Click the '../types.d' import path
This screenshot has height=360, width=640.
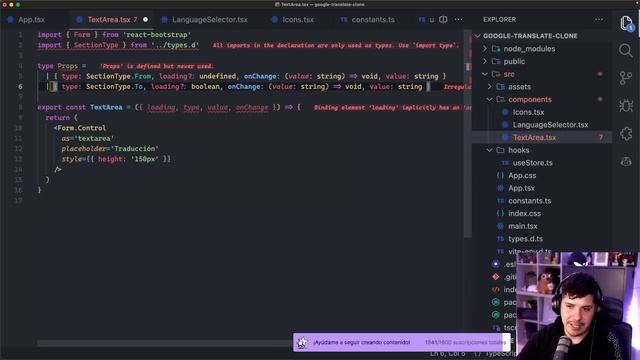click(x=175, y=45)
